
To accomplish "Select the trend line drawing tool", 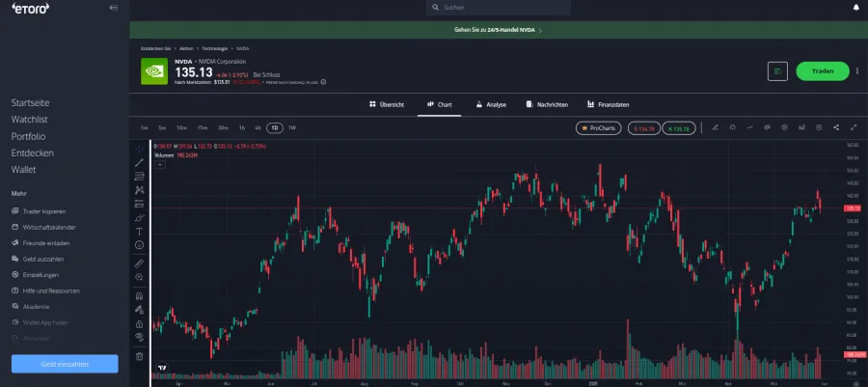I will click(139, 162).
